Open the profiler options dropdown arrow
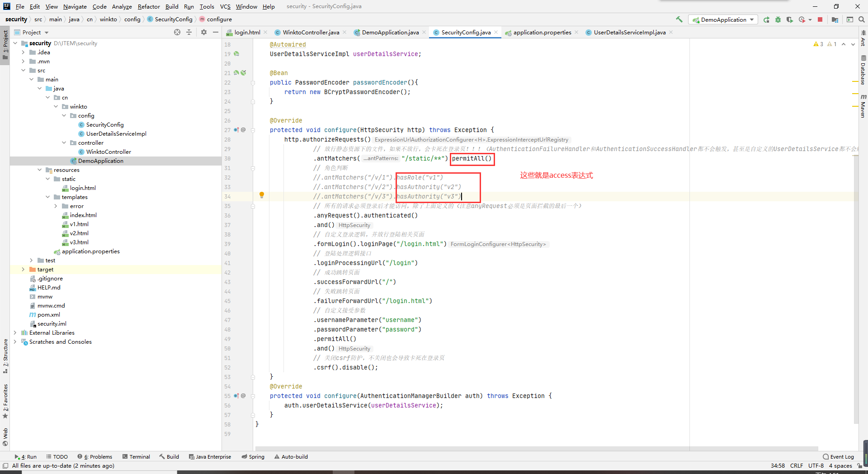This screenshot has width=868, height=474. tap(810, 19)
